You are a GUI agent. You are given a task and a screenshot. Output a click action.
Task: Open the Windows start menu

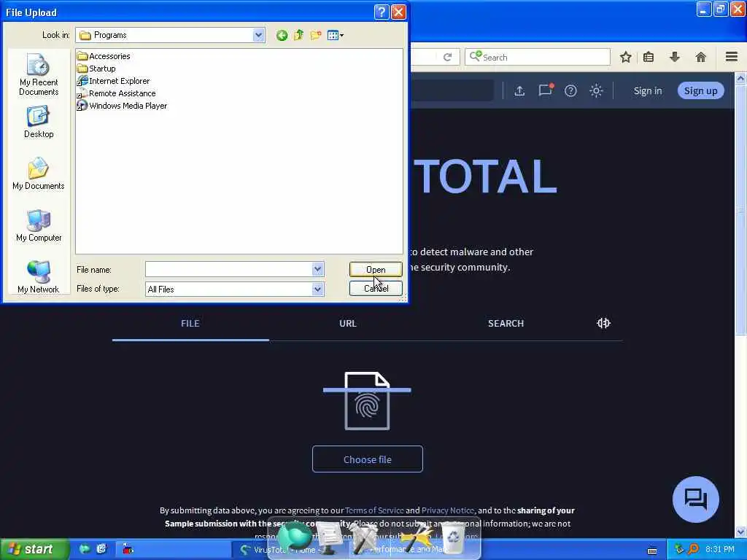point(34,550)
